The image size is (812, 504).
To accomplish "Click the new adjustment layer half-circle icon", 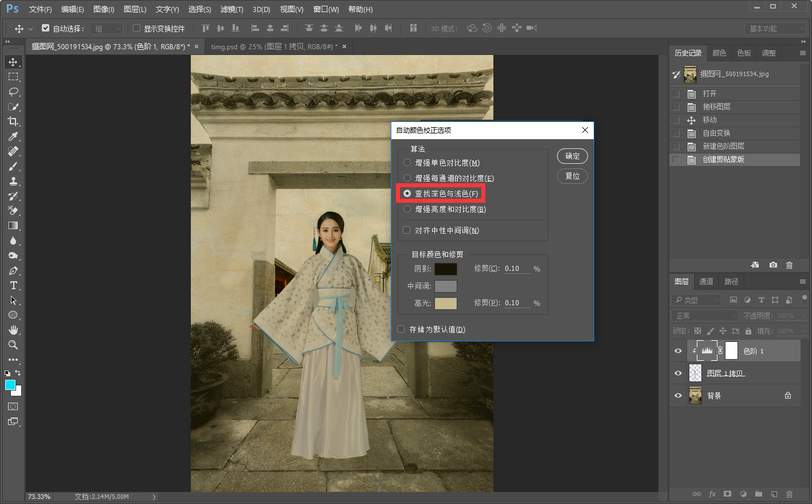I will click(x=743, y=494).
